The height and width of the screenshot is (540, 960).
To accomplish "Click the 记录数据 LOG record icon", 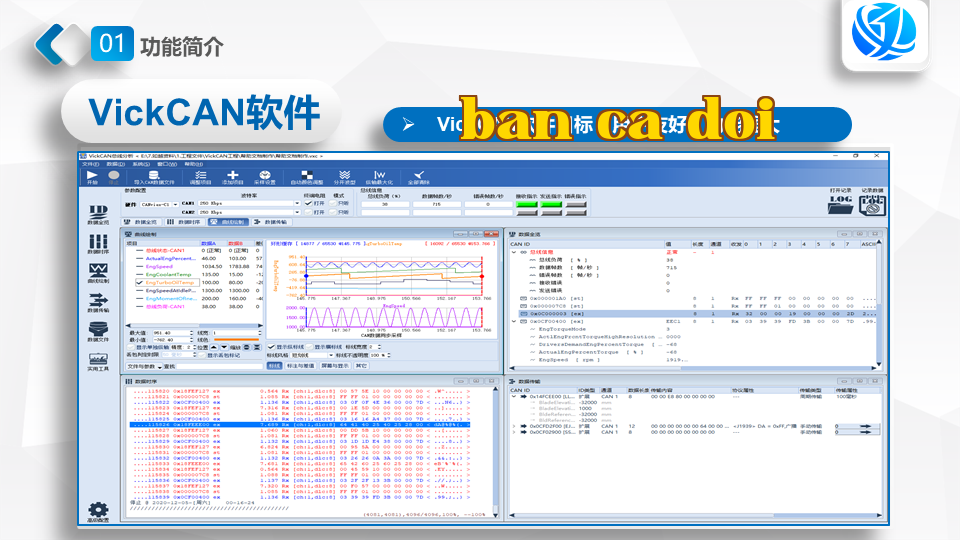I will (x=872, y=204).
